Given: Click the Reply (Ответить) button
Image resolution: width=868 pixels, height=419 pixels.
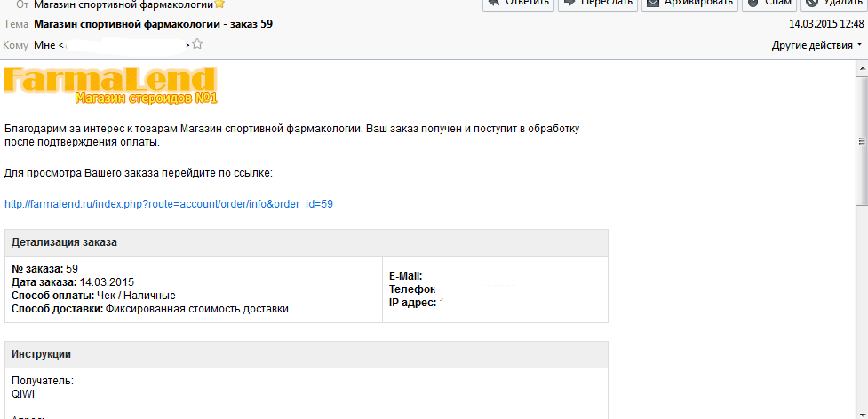Looking at the screenshot, I should point(518,3).
